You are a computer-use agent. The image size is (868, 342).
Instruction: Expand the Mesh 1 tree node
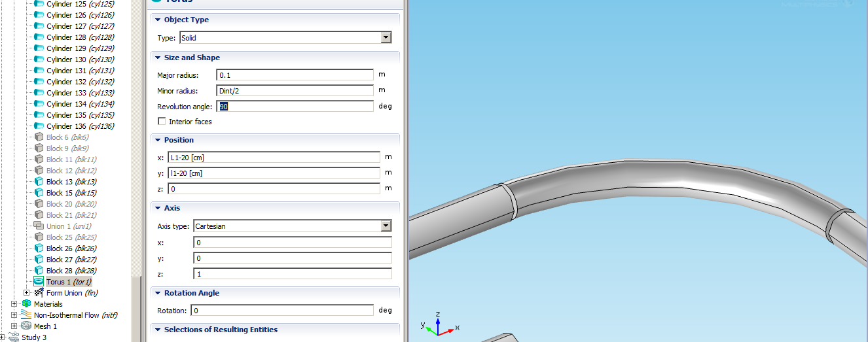14,326
